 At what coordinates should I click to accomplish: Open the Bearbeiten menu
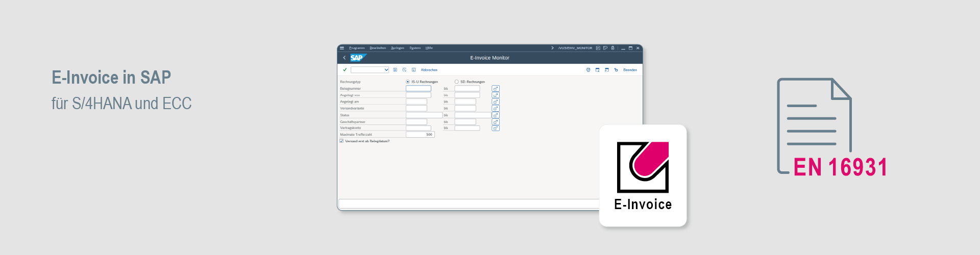pyautogui.click(x=378, y=48)
